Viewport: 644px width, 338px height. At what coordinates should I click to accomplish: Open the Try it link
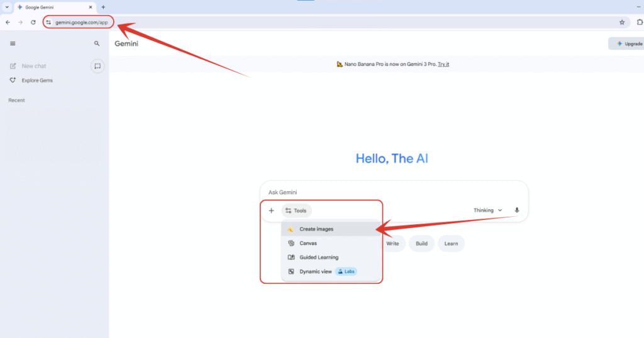coord(443,64)
